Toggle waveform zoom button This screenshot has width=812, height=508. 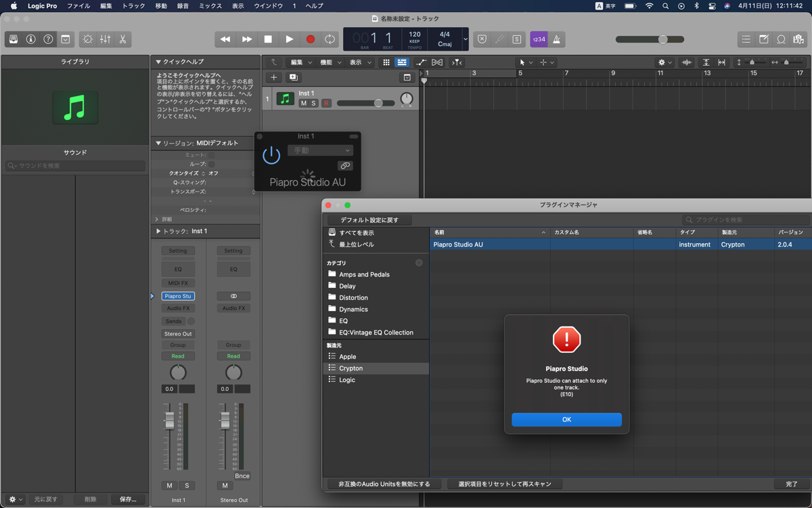coord(687,62)
